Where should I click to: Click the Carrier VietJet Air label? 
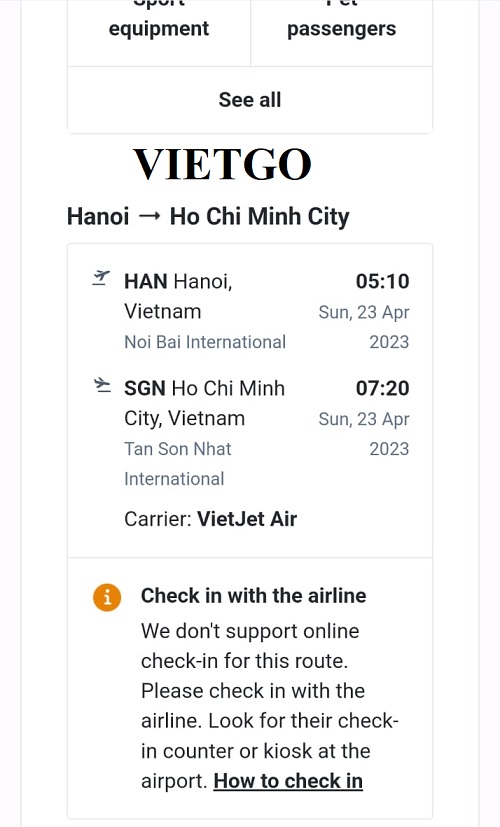pos(210,519)
